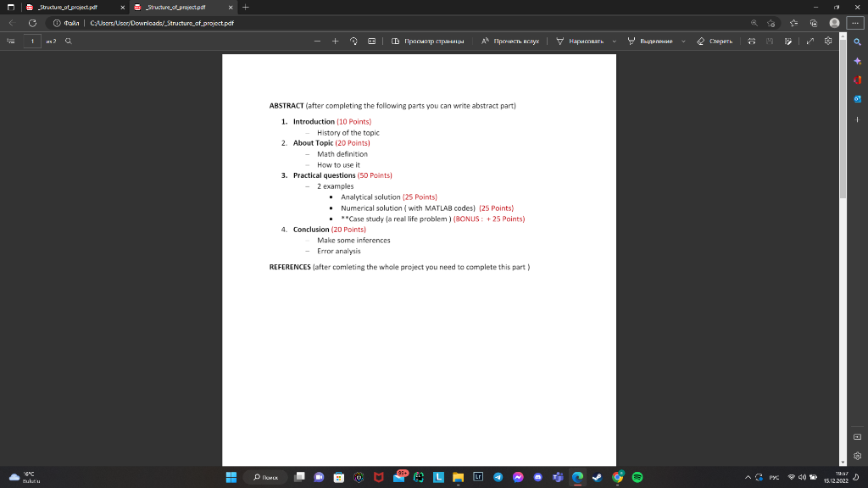868x488 pixels.
Task: Print the document from the PDF toolbar
Action: pos(752,40)
